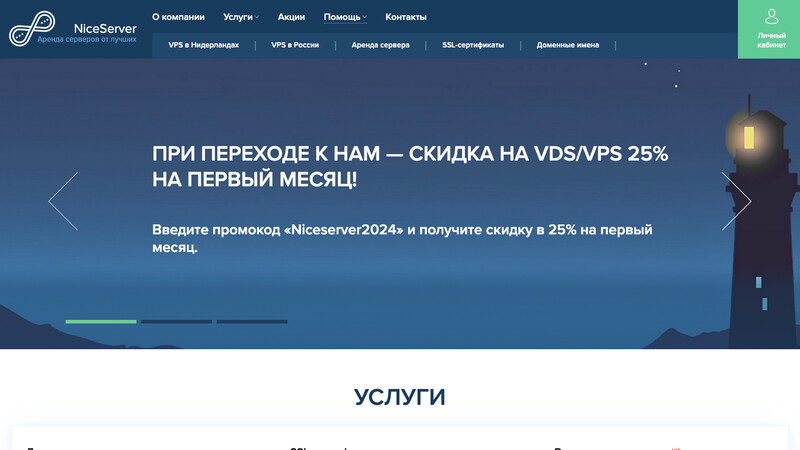Image resolution: width=800 pixels, height=450 pixels.
Task: Expand the Услуги dropdown menu
Action: click(x=241, y=17)
